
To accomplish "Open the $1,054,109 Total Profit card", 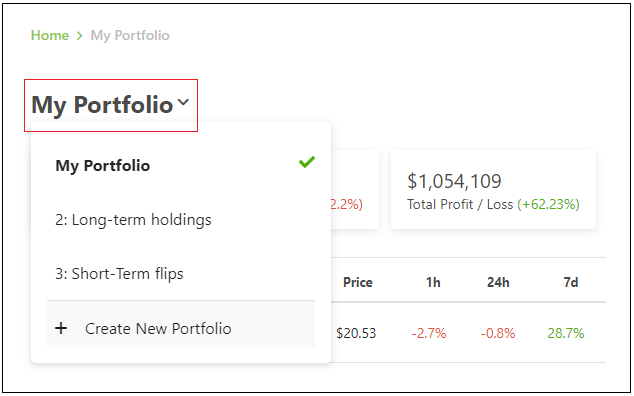I will coord(493,189).
